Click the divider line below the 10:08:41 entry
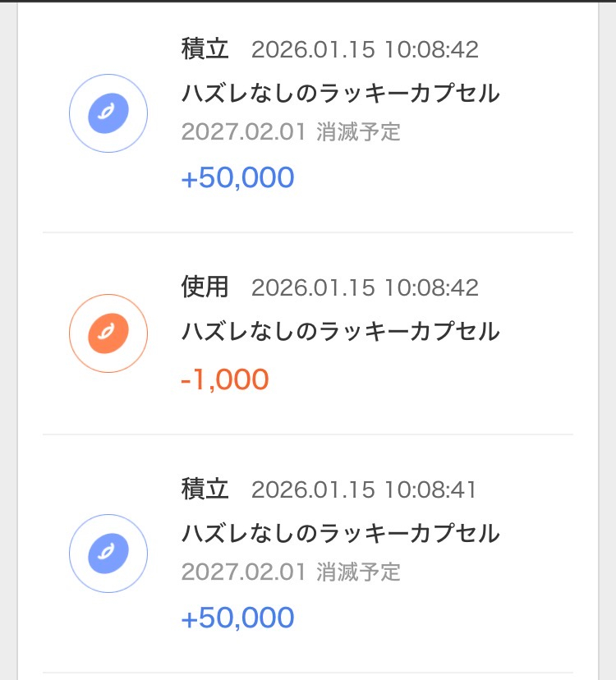The height and width of the screenshot is (680, 616). (308, 673)
